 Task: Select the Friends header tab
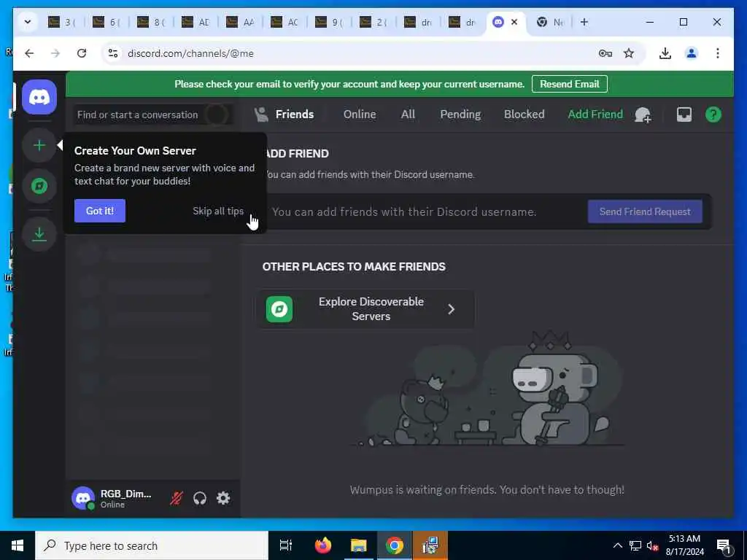pyautogui.click(x=285, y=114)
